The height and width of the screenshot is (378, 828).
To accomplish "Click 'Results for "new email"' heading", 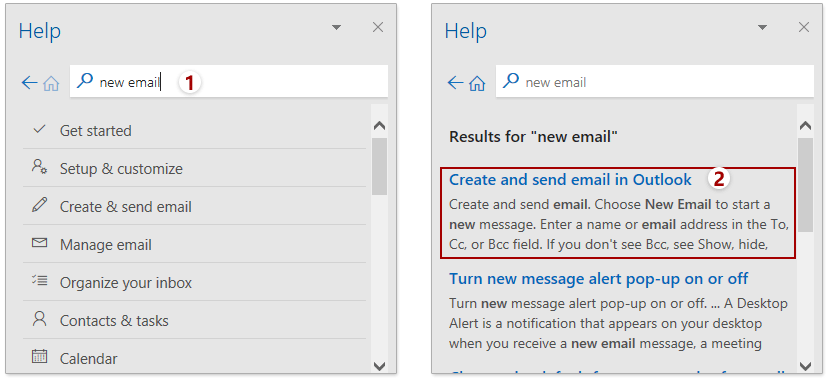I will (x=533, y=137).
